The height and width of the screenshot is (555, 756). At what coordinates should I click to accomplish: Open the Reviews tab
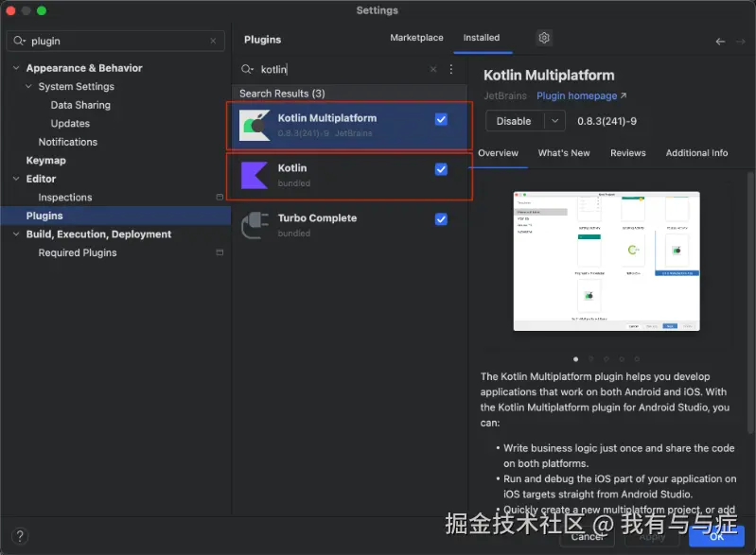627,153
